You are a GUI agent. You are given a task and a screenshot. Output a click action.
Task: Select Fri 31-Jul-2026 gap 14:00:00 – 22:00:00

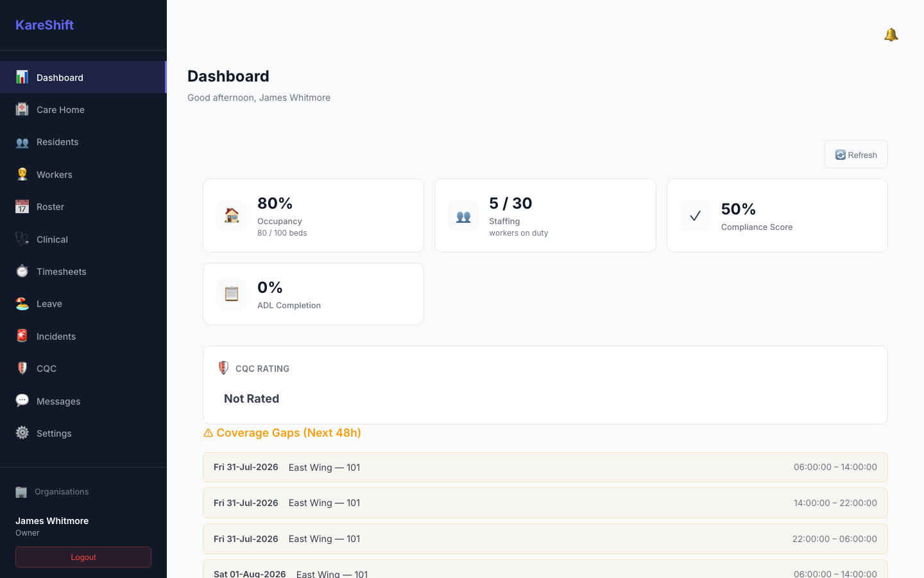click(x=545, y=503)
